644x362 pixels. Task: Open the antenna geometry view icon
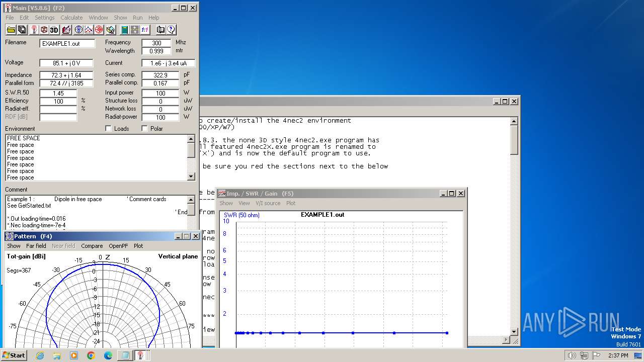34,30
